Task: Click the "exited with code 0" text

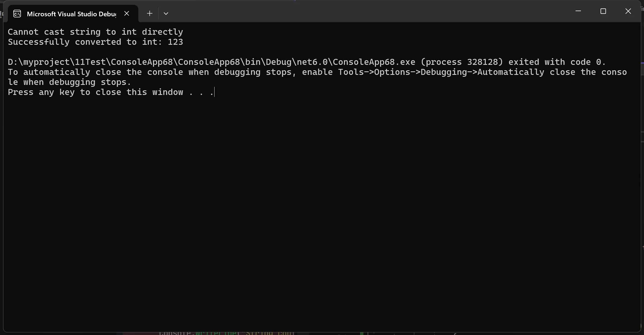Action: [x=557, y=62]
